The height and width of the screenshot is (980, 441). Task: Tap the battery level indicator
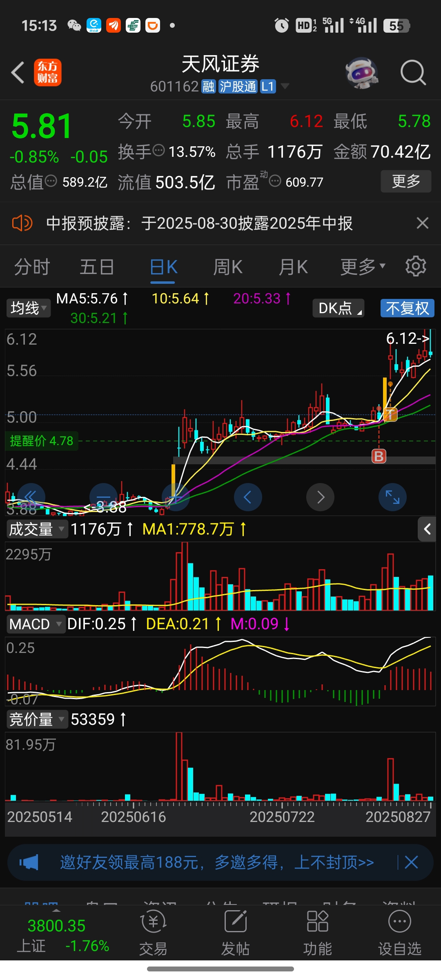tap(396, 26)
